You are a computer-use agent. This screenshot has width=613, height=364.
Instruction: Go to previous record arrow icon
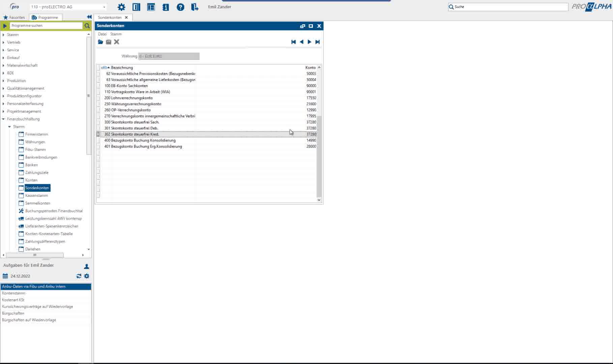301,42
